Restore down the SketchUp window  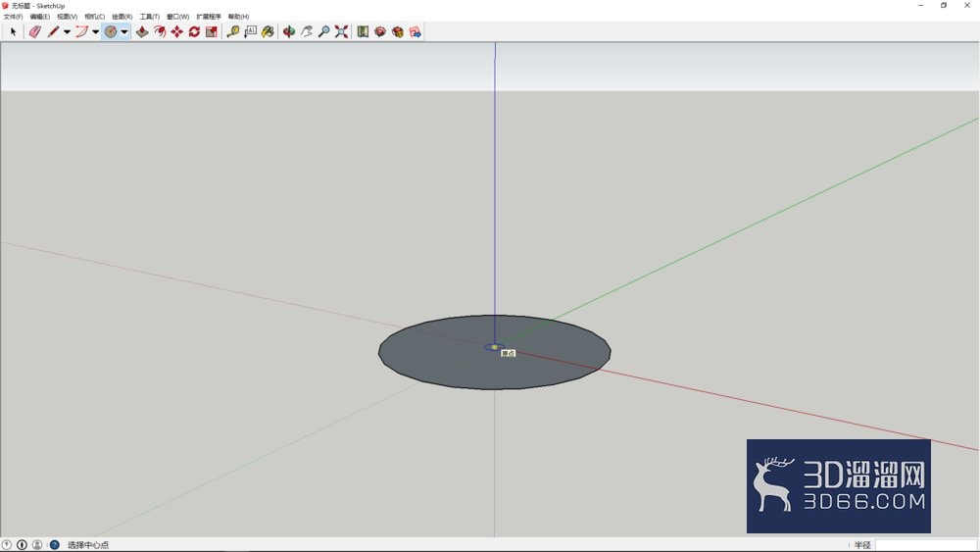pos(944,5)
